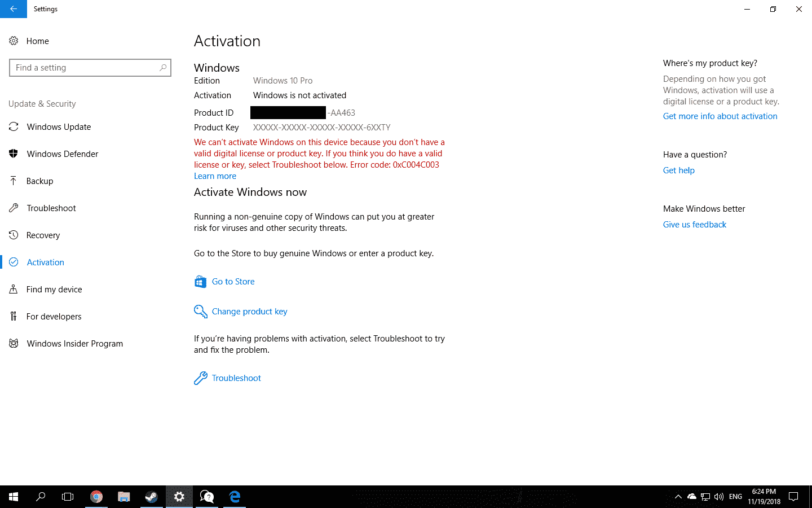Open Get more info about activation
Screen dimensions: 812x508
720,116
